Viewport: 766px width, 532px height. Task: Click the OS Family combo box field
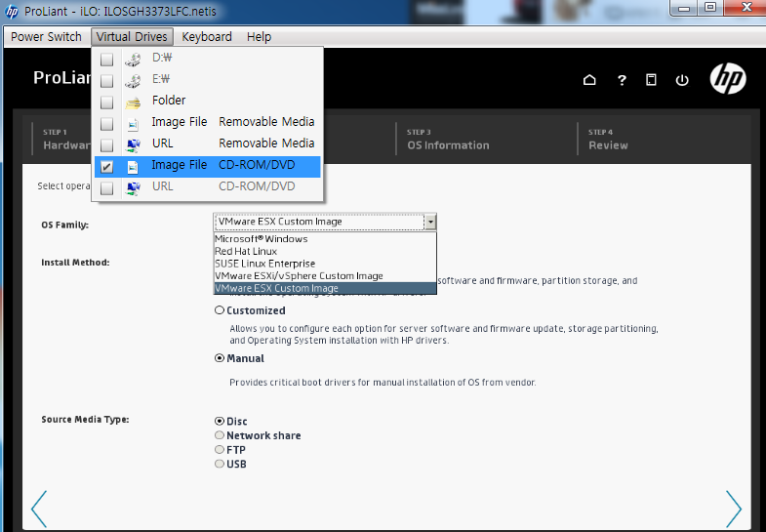coord(325,222)
